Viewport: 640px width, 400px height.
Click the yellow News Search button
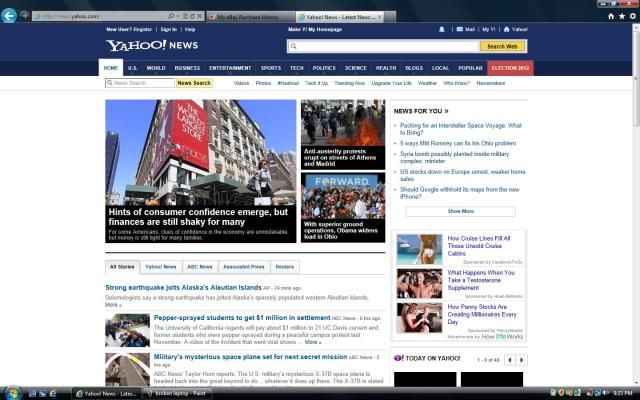[x=194, y=83]
